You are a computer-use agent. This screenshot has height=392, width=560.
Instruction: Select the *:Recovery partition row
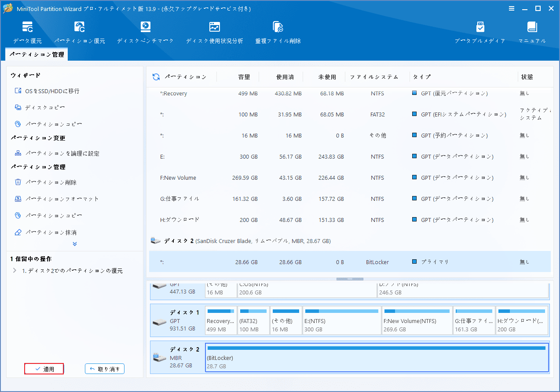tap(350, 94)
